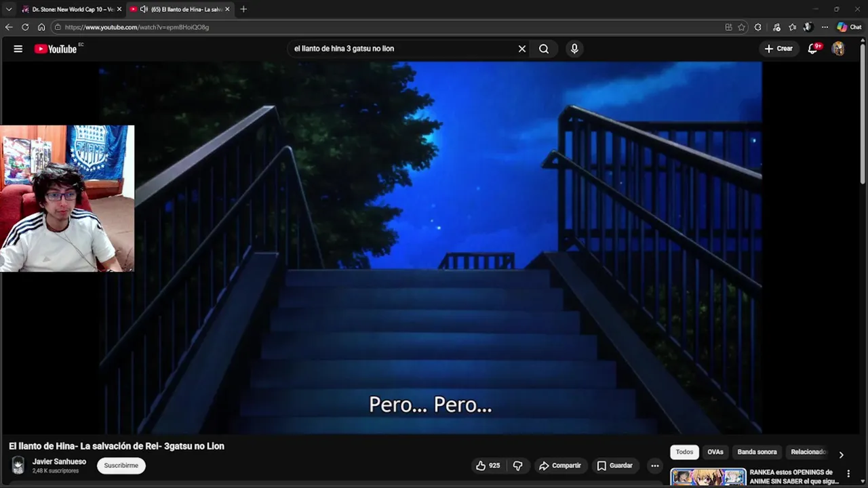Open YouTube notifications bell
The image size is (868, 488).
pos(813,49)
